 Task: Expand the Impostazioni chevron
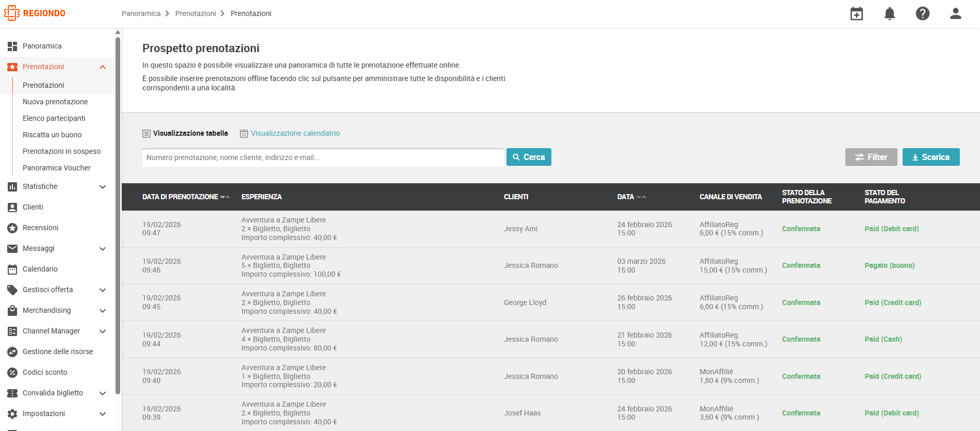point(103,413)
